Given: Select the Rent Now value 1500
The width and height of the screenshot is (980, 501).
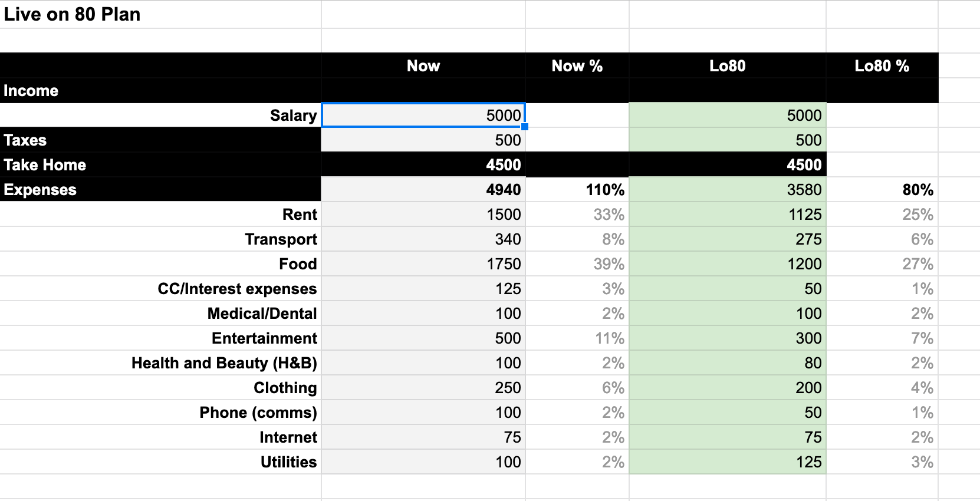Looking at the screenshot, I should (x=423, y=215).
